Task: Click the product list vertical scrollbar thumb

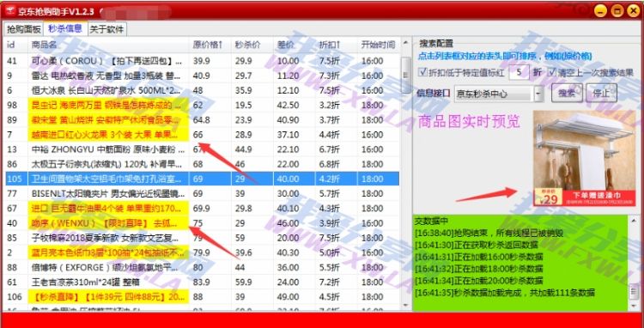Action: tap(405, 69)
